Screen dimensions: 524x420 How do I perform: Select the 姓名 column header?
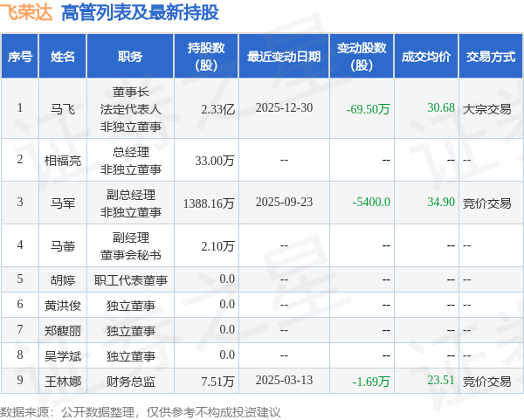click(63, 57)
